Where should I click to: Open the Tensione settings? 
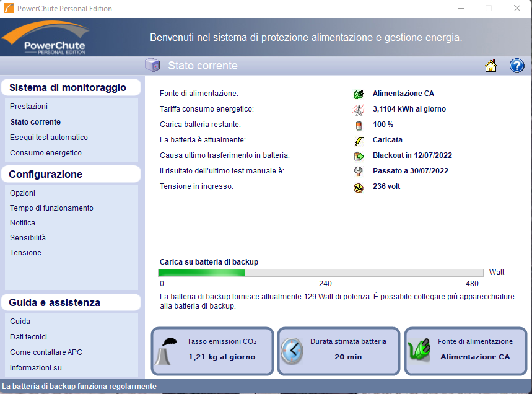[25, 253]
